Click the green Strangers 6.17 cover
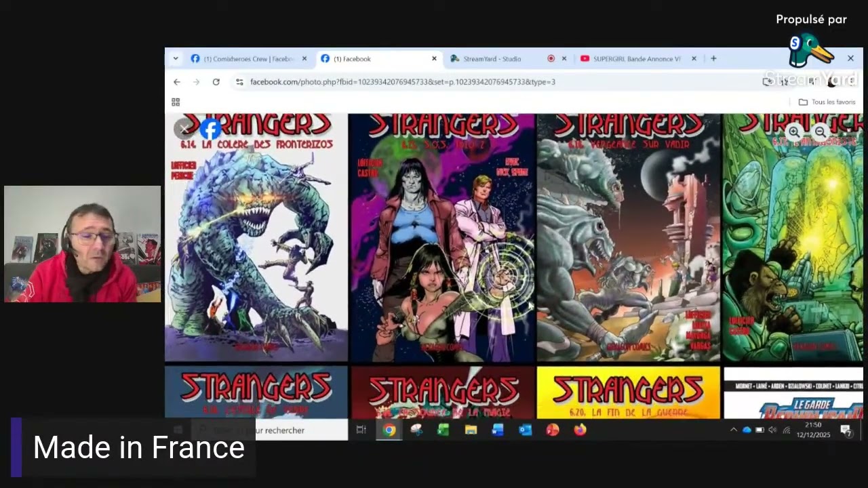The image size is (868, 488). (x=793, y=237)
